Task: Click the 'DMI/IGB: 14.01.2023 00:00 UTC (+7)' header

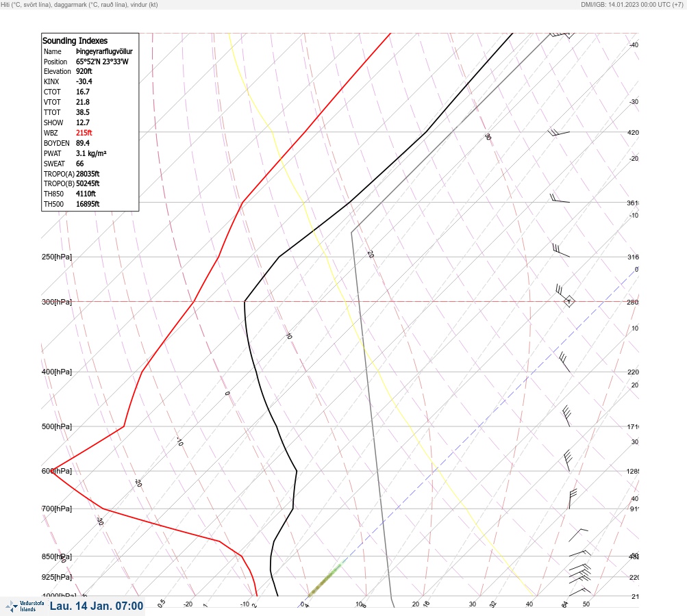Action: (x=632, y=4)
